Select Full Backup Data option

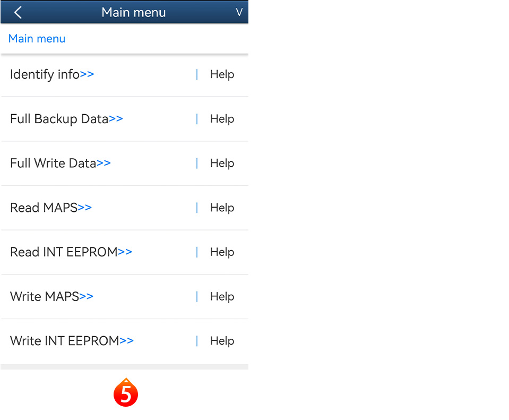pyautogui.click(x=59, y=119)
